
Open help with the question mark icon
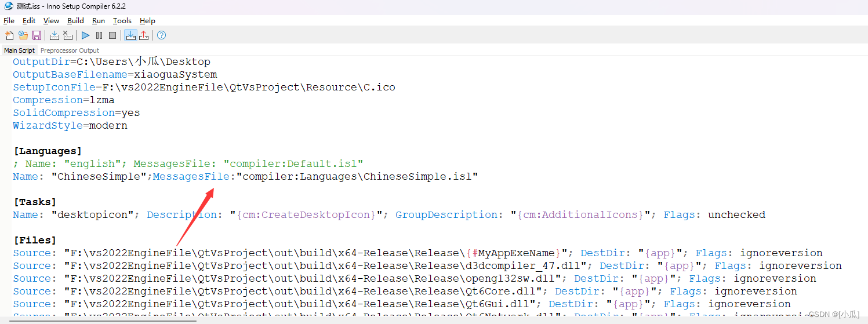162,35
